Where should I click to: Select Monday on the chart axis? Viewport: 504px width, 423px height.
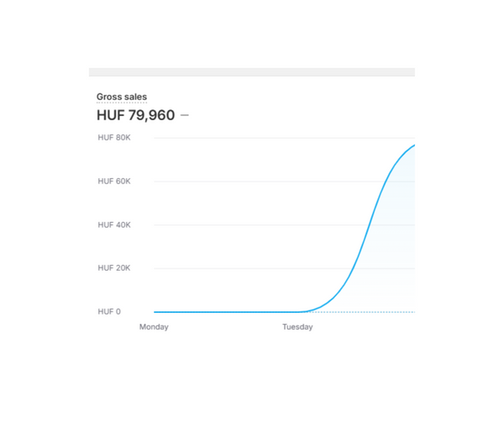pyautogui.click(x=154, y=327)
